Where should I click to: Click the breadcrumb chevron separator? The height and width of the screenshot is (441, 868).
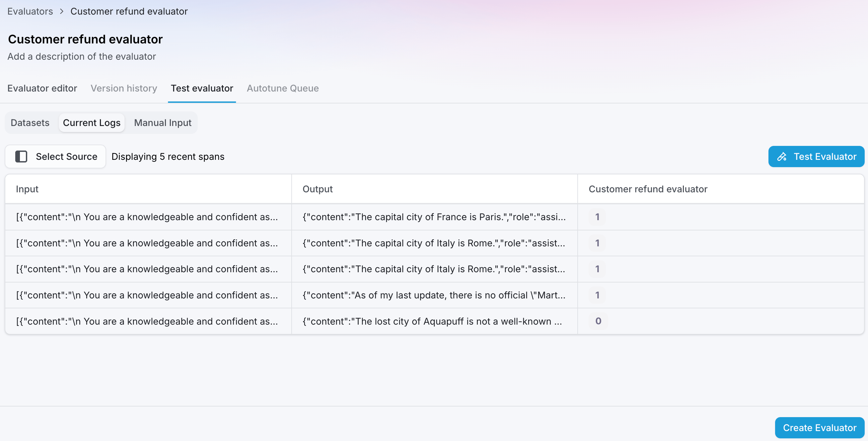[x=62, y=12]
